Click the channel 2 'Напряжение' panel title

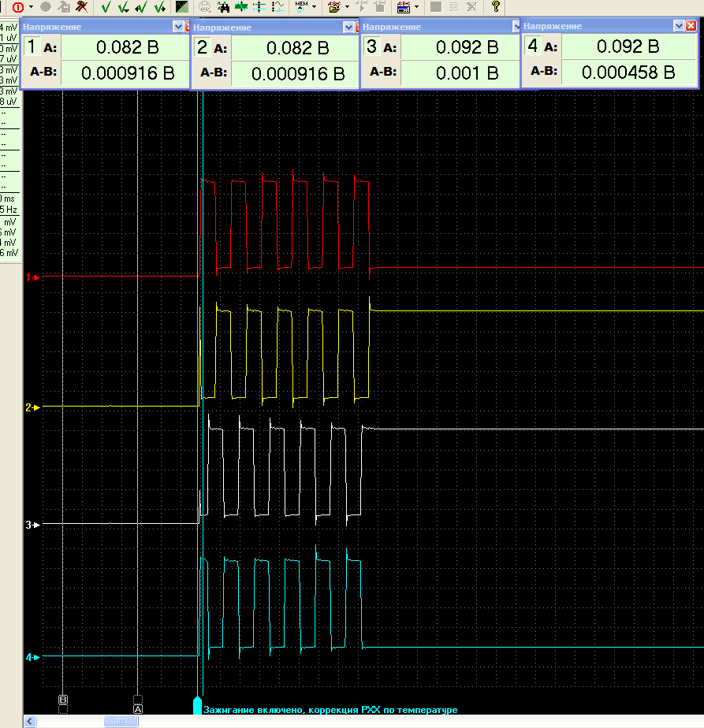(x=222, y=28)
